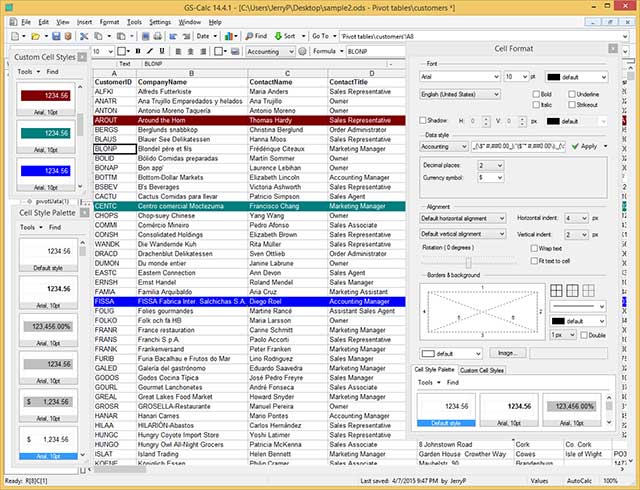Click the Image... button
This screenshot has height=490, width=640.
[506, 353]
